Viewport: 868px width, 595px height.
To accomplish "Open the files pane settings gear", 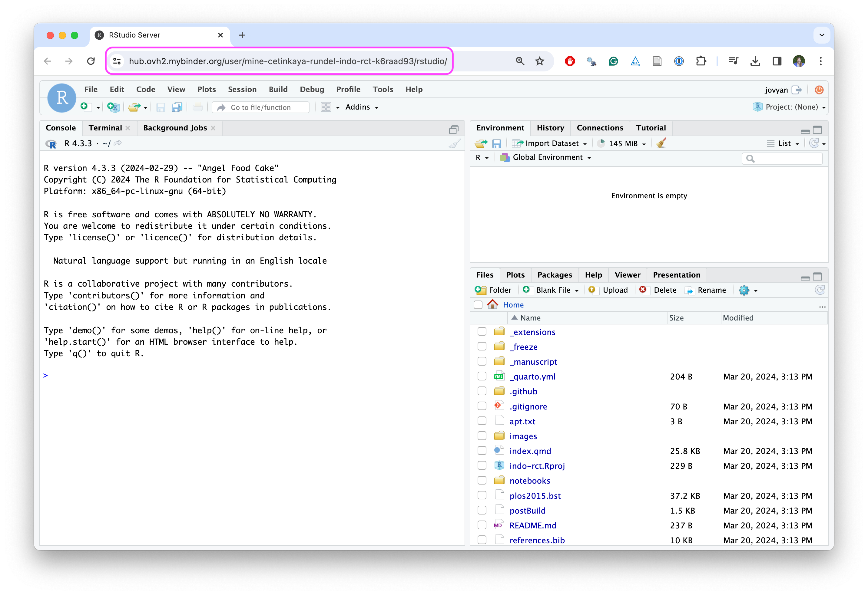I will click(x=745, y=290).
